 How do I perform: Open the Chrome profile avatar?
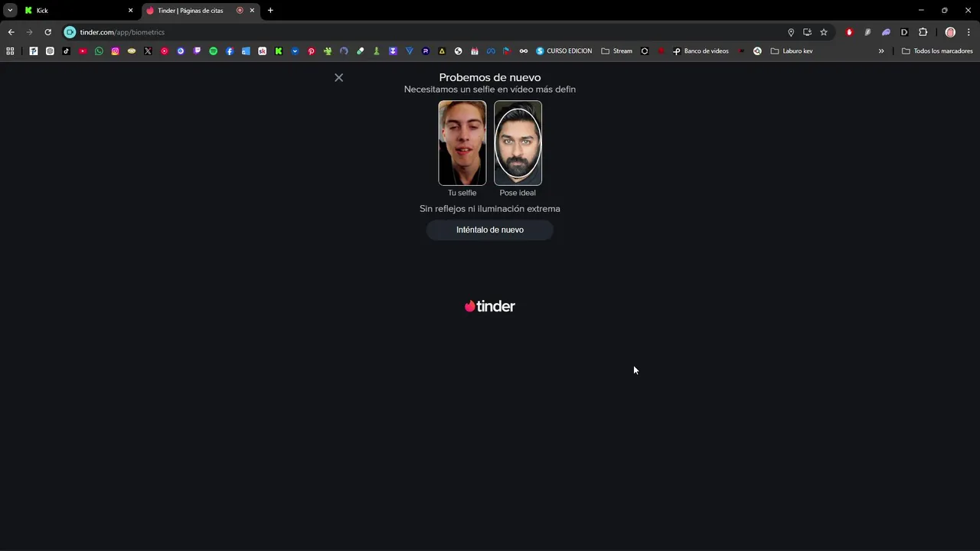pyautogui.click(x=950, y=32)
